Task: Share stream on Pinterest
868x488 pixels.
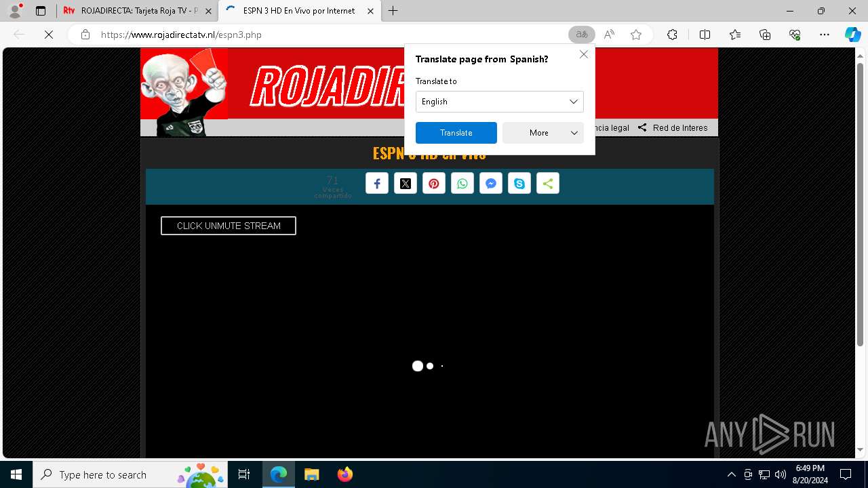Action: (x=434, y=184)
